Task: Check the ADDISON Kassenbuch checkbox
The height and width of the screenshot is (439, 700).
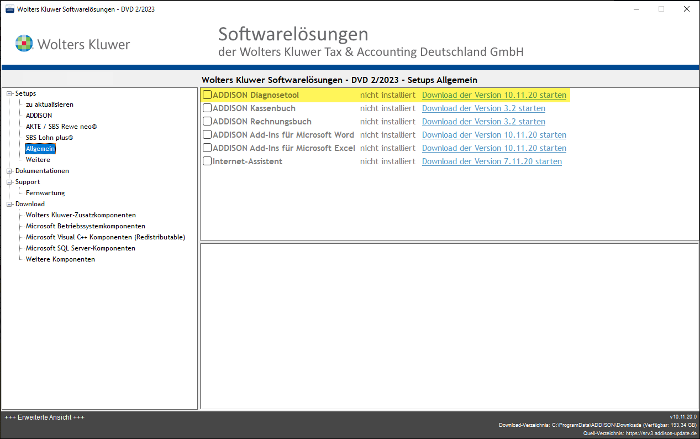Action: (207, 108)
